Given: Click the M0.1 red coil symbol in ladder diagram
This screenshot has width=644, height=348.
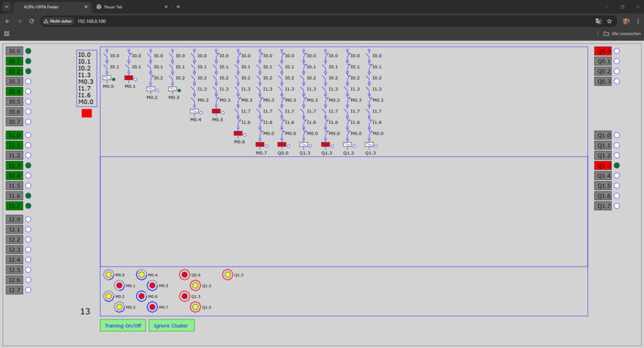Looking at the screenshot, I should pyautogui.click(x=128, y=78).
